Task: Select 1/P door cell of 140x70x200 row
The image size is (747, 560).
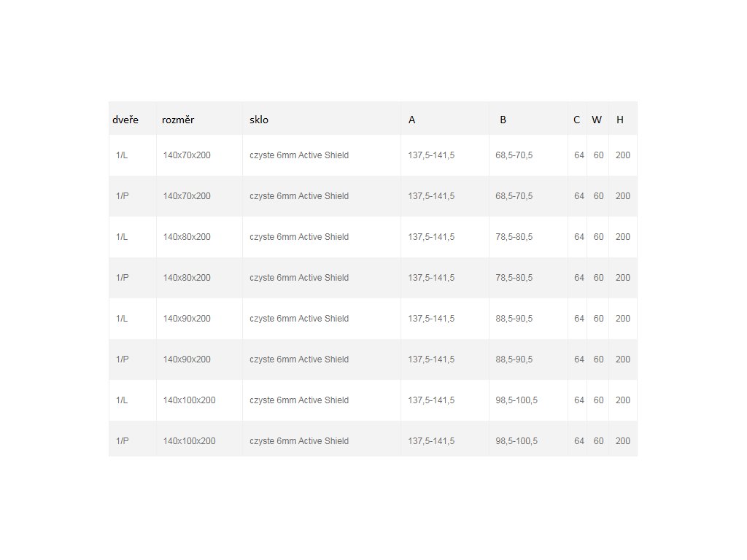Action: 123,196
